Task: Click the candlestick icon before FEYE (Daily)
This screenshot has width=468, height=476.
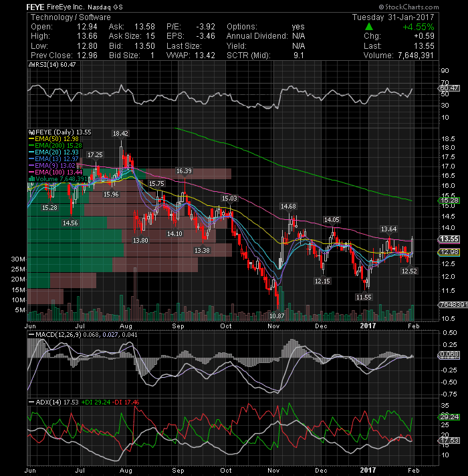Action: 31,132
